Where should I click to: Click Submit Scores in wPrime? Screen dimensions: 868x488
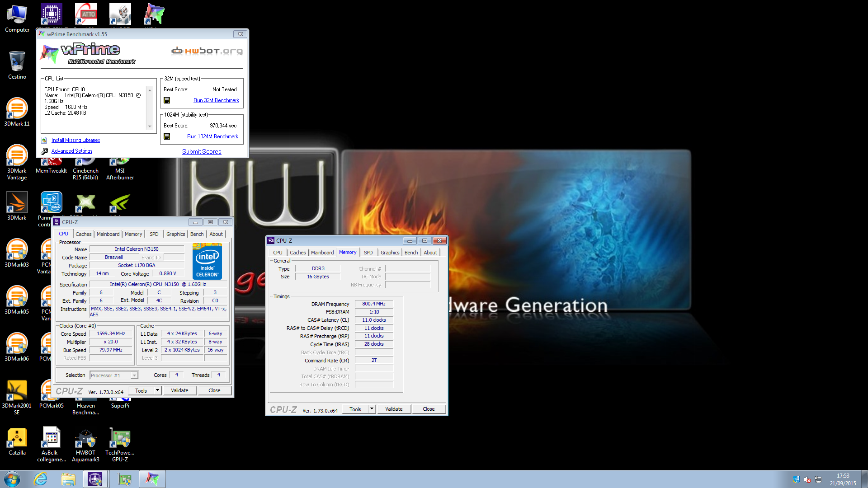(x=202, y=151)
